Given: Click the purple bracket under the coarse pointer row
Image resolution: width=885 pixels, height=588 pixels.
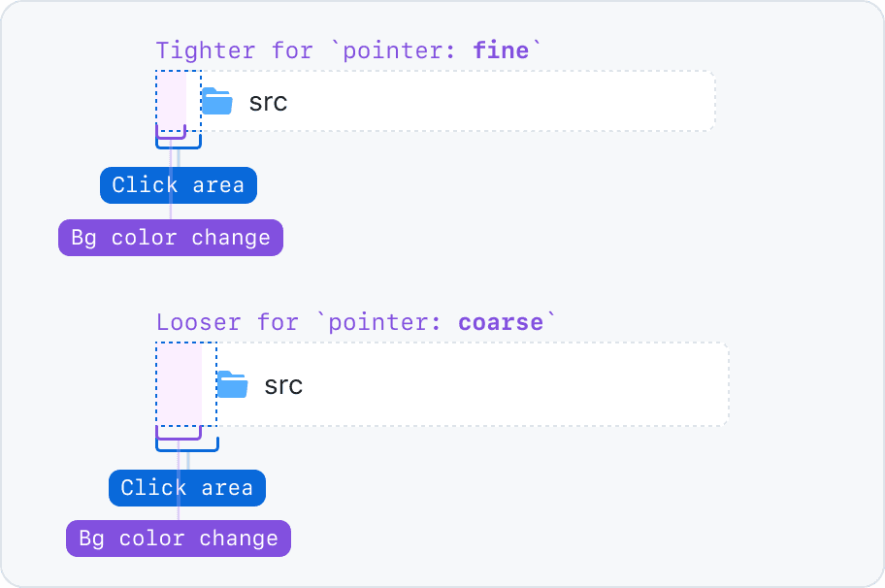Looking at the screenshot, I should click(179, 438).
